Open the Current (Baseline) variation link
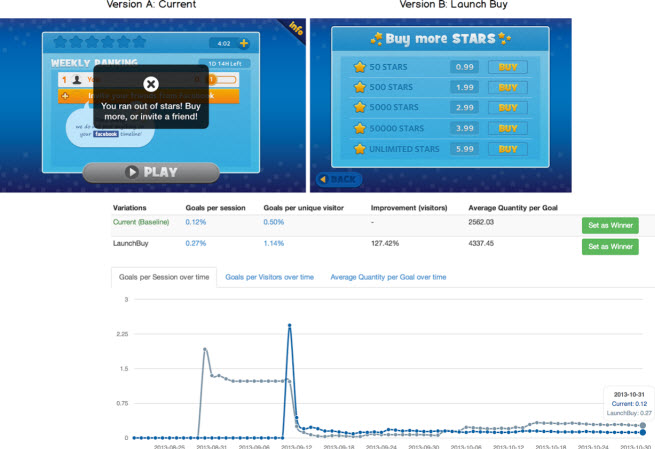The width and height of the screenshot is (655, 449). [x=141, y=222]
